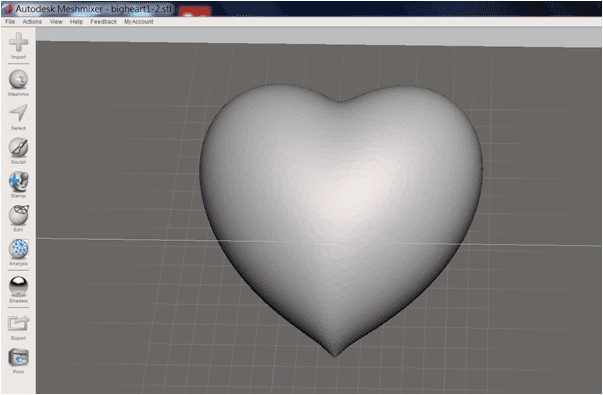
Task: Open the My Account menu
Action: pos(138,22)
